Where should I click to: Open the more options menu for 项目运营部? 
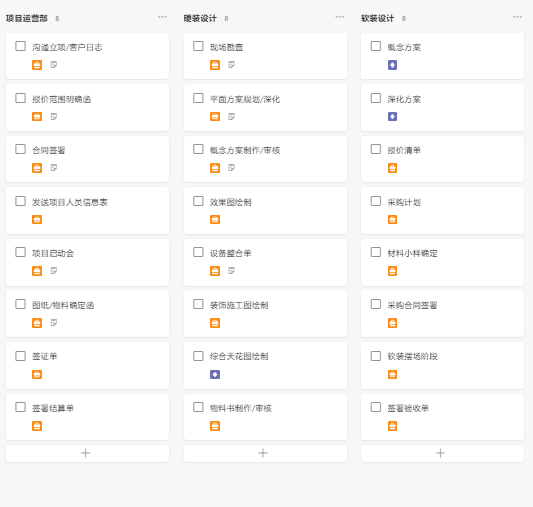click(162, 17)
